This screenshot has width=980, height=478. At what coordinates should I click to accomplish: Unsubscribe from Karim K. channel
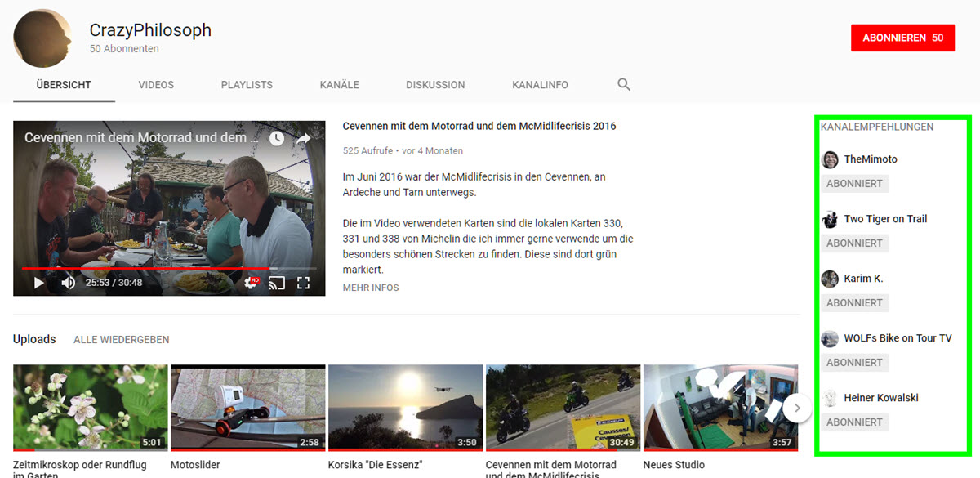coord(854,303)
